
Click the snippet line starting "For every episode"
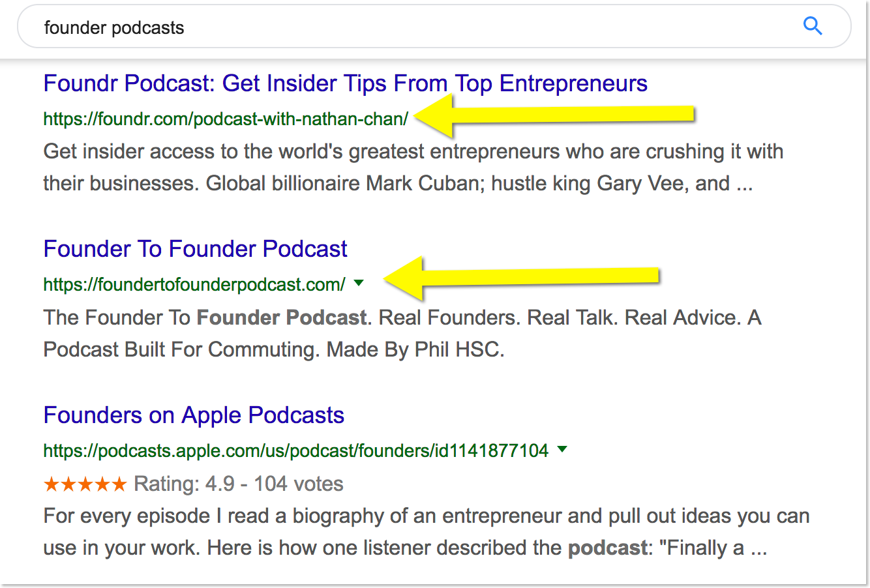tap(426, 516)
